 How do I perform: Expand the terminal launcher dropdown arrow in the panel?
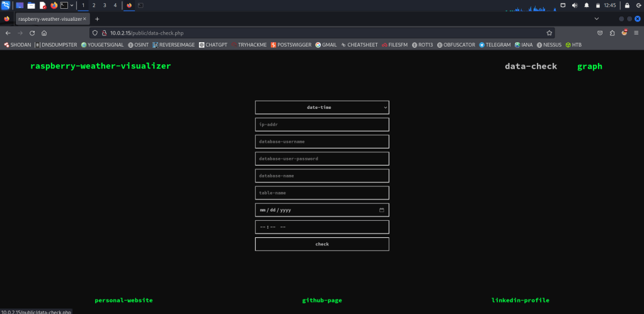point(72,5)
